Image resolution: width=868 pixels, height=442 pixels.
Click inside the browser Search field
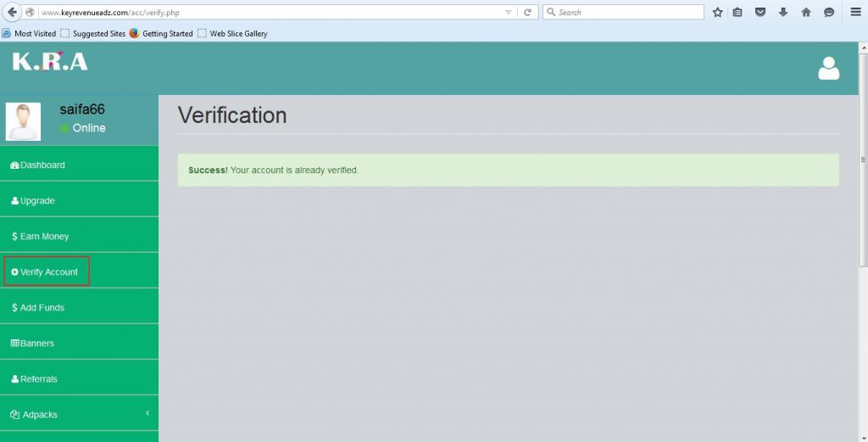pyautogui.click(x=627, y=13)
